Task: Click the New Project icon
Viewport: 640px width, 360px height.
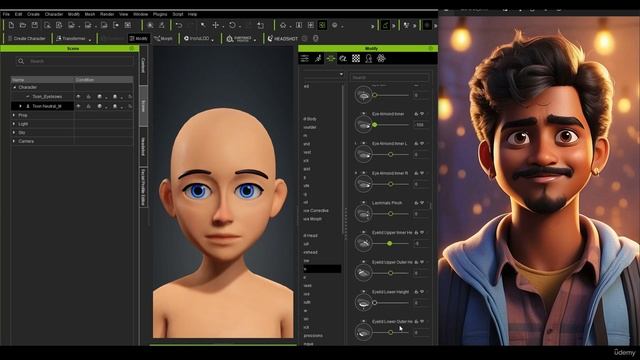Action: [x=11, y=25]
